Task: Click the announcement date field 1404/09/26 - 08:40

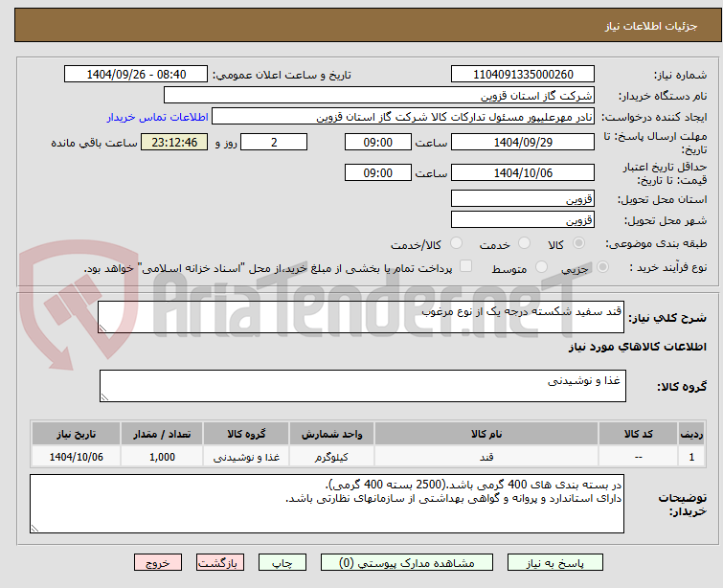Action: (136, 75)
